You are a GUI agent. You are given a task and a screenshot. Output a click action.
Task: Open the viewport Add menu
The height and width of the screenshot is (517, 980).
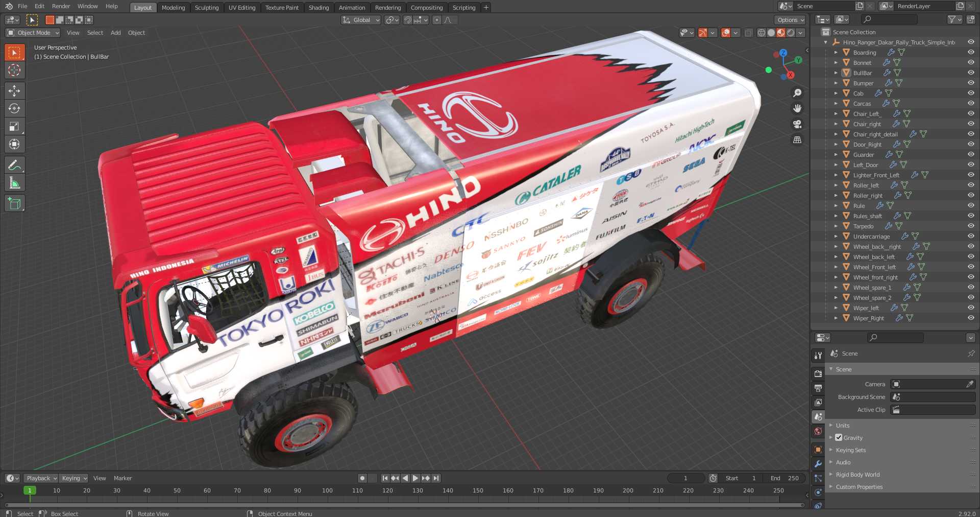click(116, 33)
